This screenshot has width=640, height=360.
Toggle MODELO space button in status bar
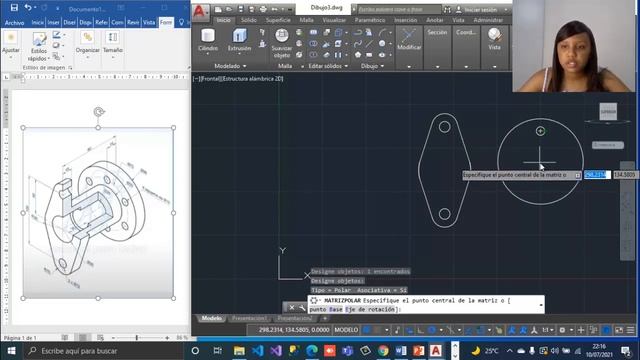click(346, 330)
